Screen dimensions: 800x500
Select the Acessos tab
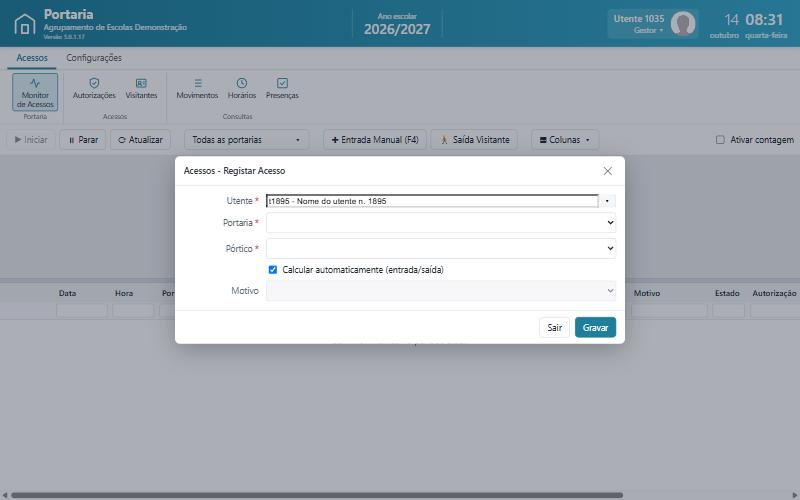32,58
